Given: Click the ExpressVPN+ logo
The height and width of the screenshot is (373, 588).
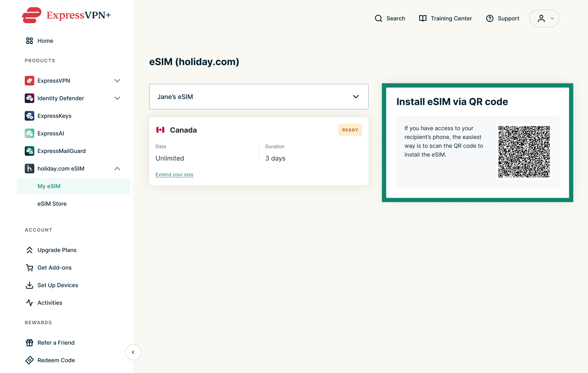Looking at the screenshot, I should tap(66, 15).
